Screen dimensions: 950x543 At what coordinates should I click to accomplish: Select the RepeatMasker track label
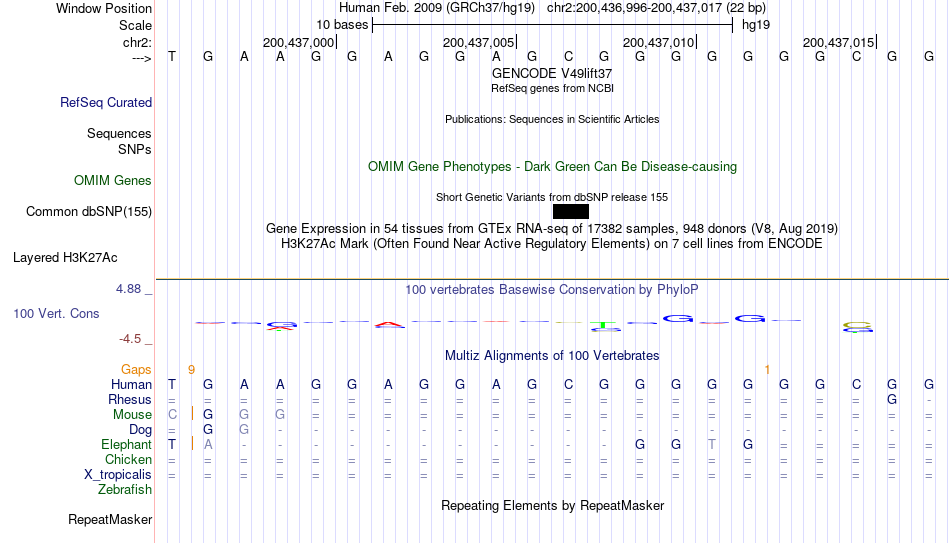(110, 519)
